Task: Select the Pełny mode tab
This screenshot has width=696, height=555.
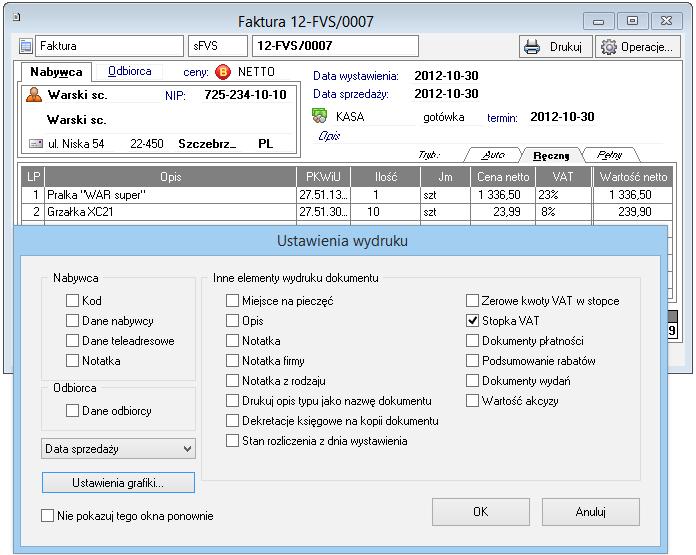Action: 609,155
